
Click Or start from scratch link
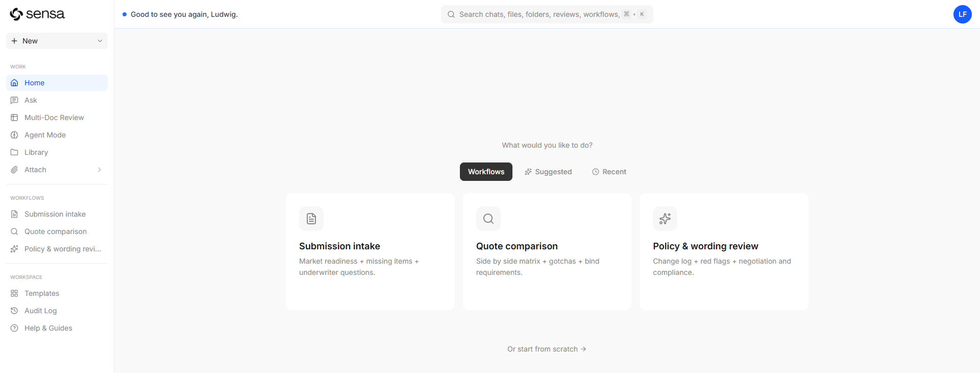pos(547,349)
